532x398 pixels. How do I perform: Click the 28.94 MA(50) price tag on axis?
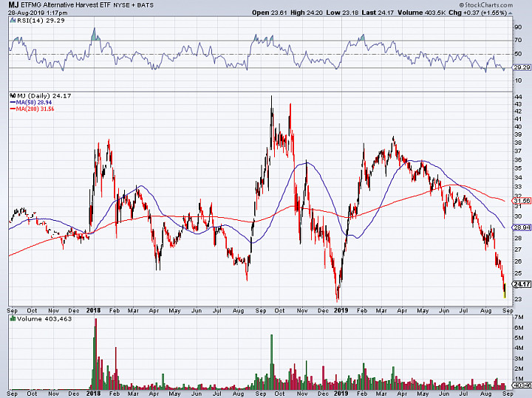click(522, 227)
